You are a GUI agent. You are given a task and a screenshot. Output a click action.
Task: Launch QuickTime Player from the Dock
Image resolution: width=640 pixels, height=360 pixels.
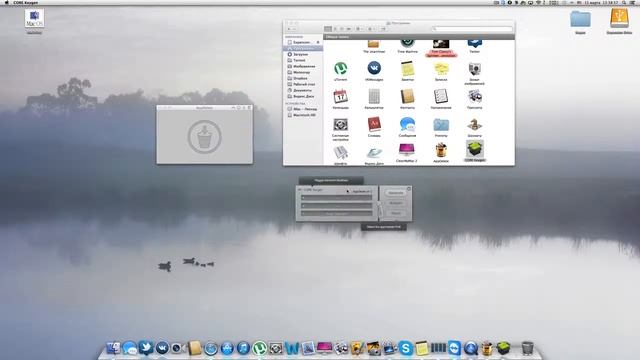(471, 348)
